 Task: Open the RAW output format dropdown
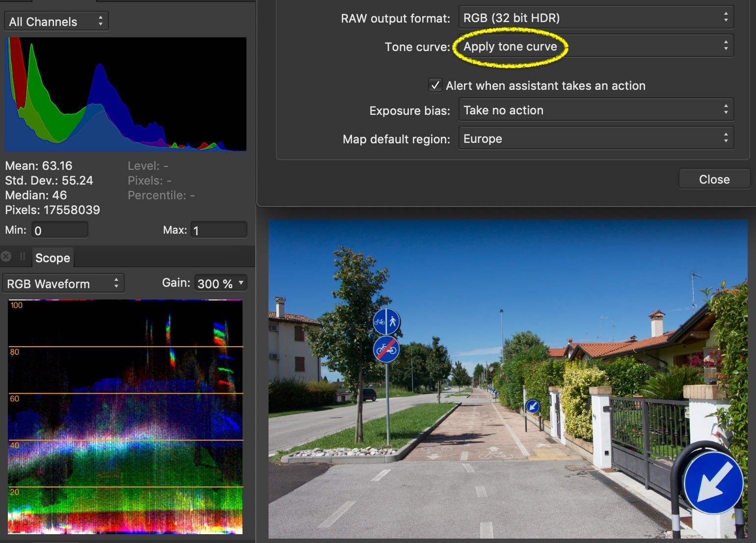tap(596, 18)
